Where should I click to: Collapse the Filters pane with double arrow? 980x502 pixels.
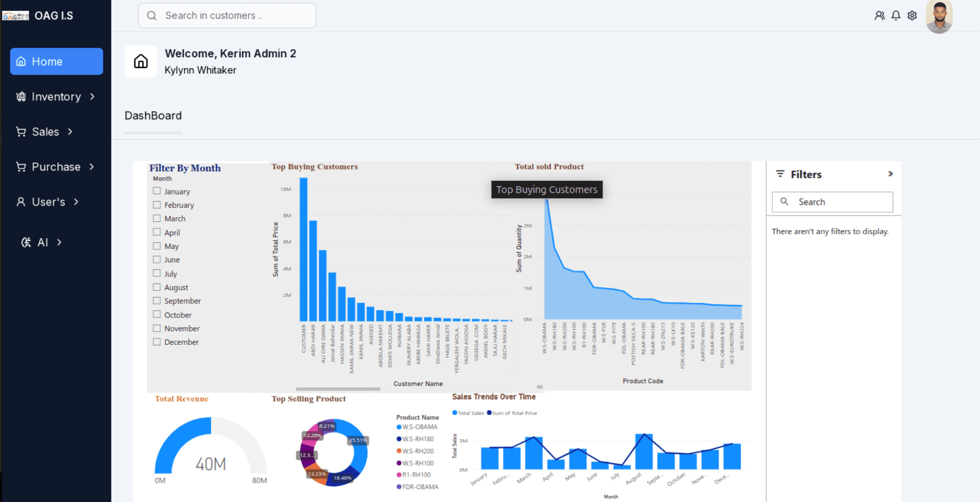click(x=890, y=174)
